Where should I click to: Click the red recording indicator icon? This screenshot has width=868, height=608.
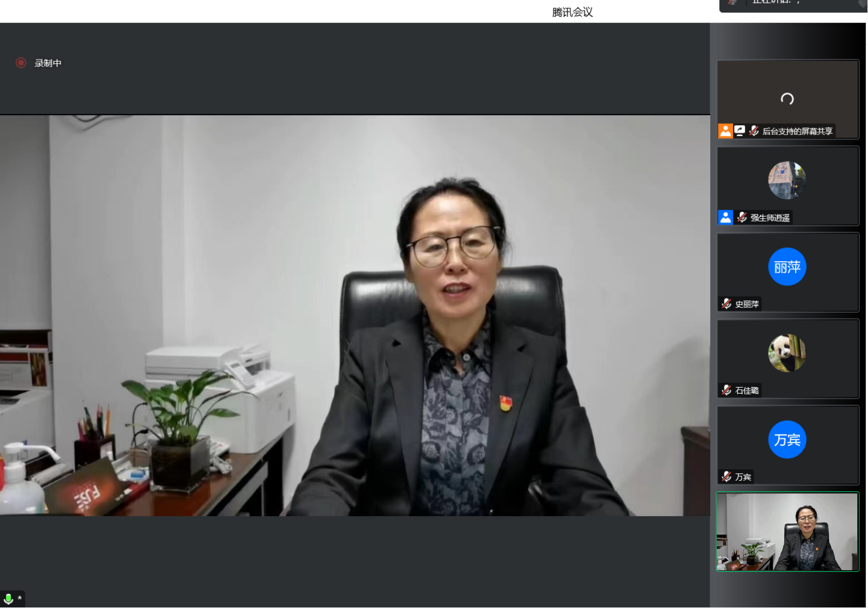pos(21,63)
